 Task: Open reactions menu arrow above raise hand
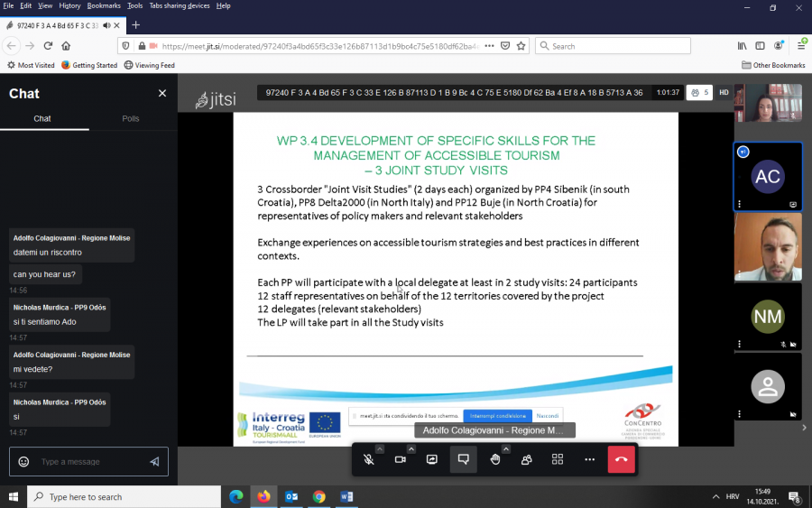[506, 448]
